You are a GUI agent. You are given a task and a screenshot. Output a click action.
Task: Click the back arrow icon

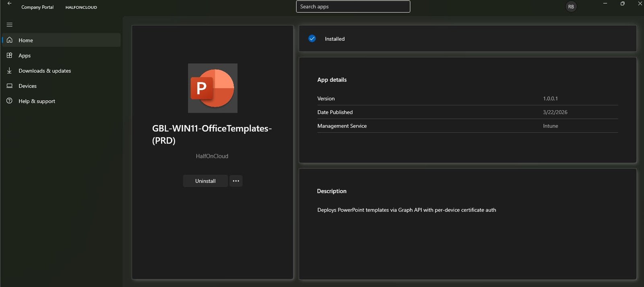9,3
